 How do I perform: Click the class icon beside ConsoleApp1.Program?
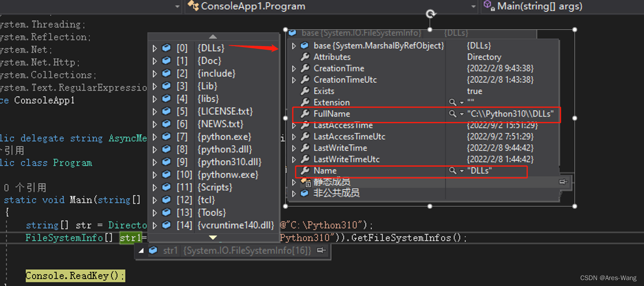pyautogui.click(x=194, y=6)
